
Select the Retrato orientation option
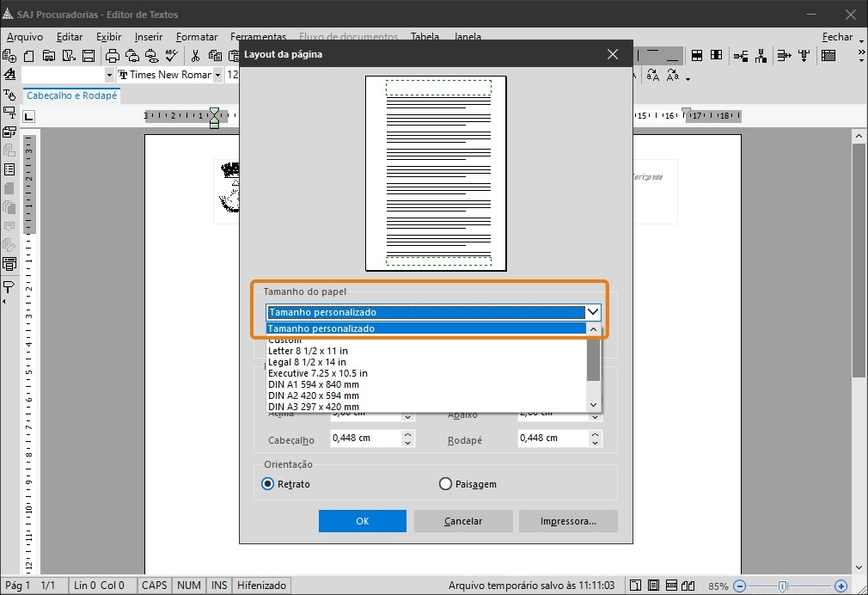coord(267,484)
